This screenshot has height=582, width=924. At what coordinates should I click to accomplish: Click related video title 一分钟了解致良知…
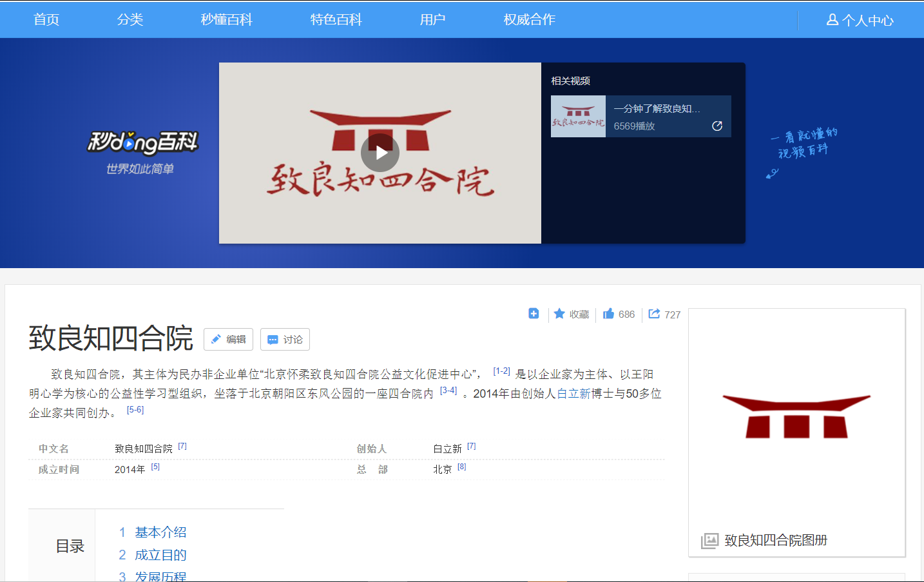(x=657, y=108)
